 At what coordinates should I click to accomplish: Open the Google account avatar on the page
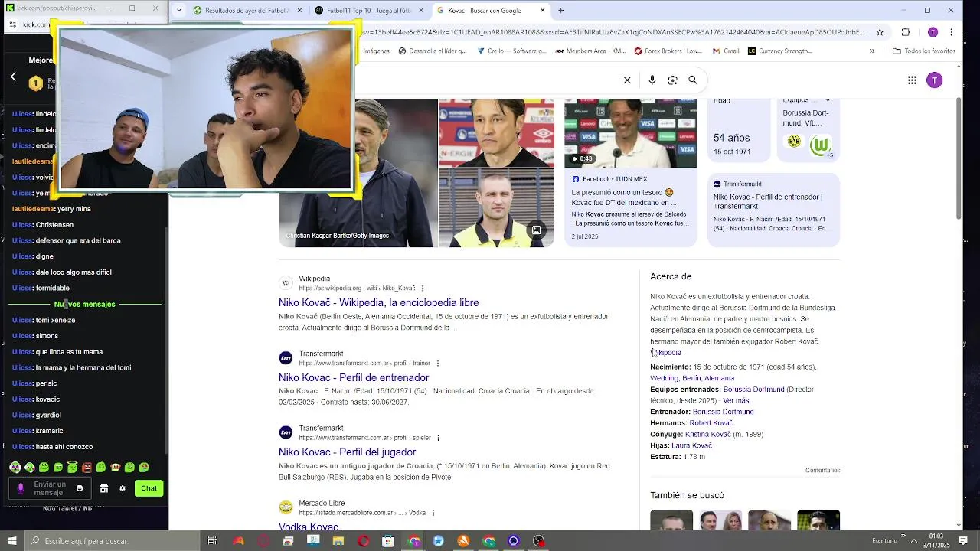934,80
